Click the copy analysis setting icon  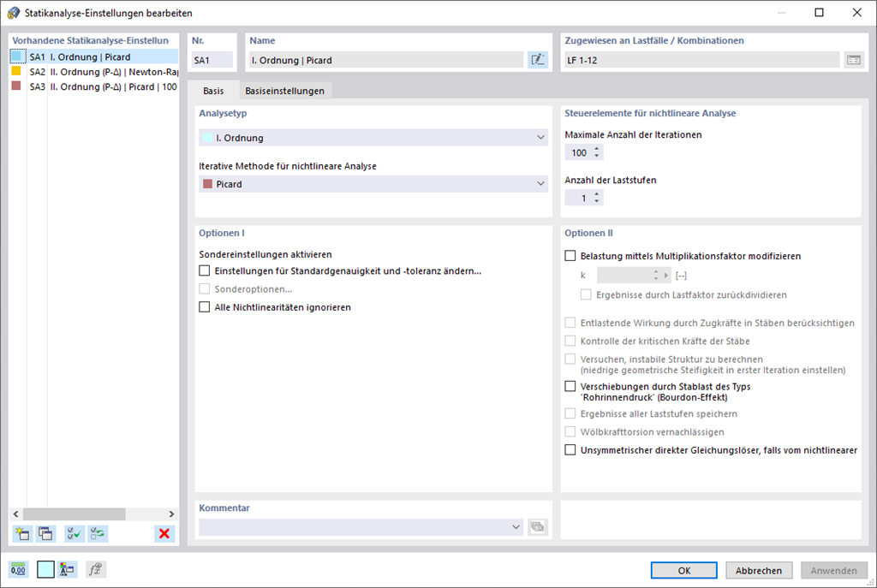(x=46, y=534)
